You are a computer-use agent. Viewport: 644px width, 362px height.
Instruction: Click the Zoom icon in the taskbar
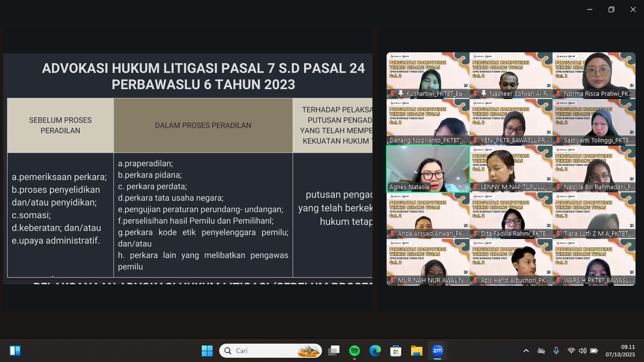point(438,351)
